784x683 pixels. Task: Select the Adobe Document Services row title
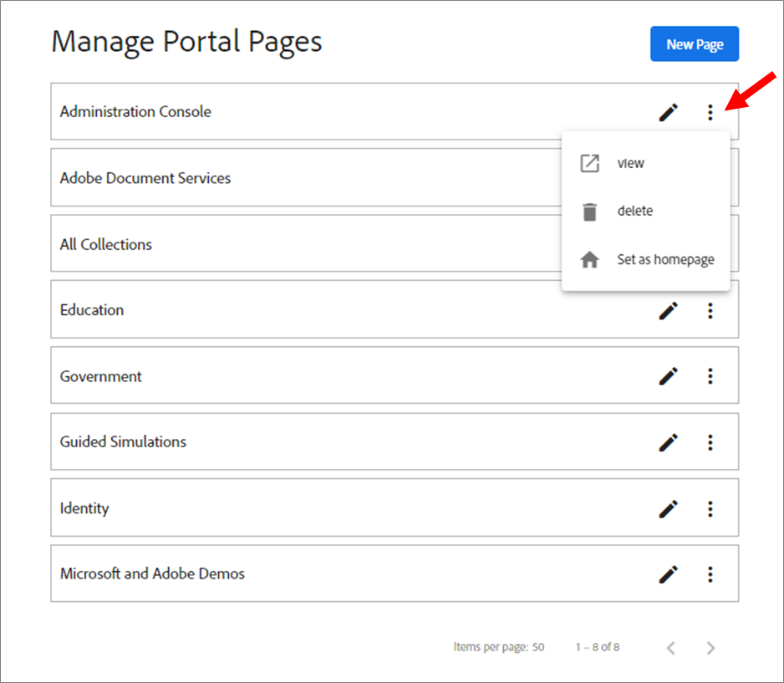(x=145, y=178)
